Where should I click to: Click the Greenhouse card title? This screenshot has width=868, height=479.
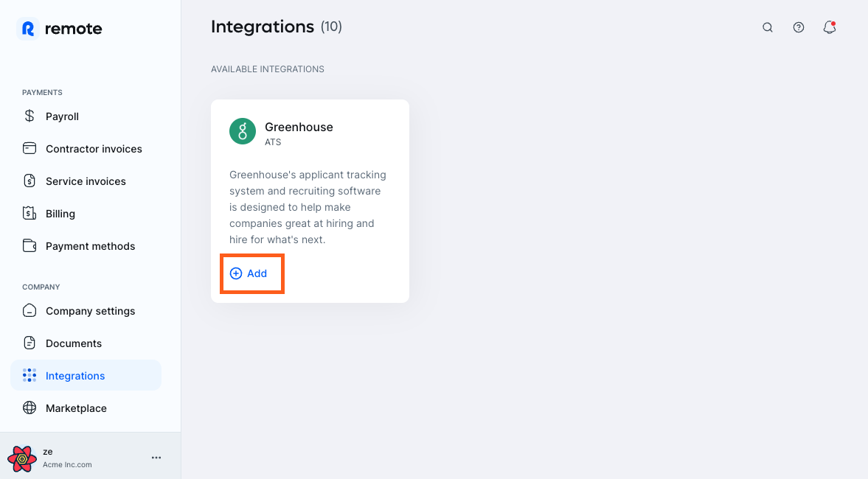point(299,127)
